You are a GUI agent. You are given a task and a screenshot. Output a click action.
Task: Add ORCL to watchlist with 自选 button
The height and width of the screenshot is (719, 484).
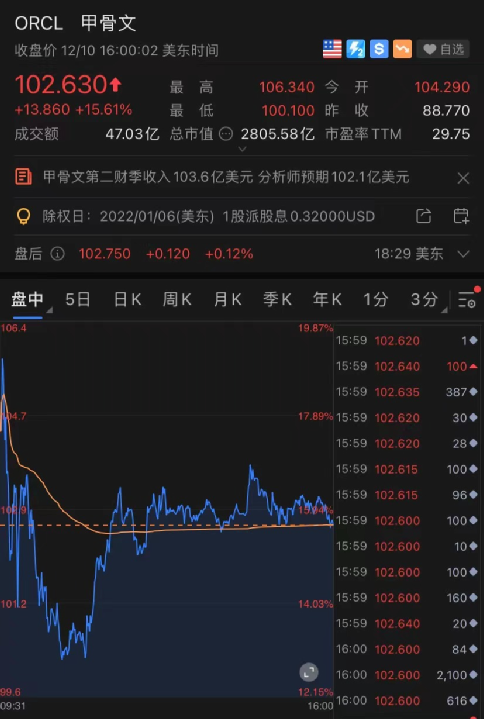(x=443, y=49)
